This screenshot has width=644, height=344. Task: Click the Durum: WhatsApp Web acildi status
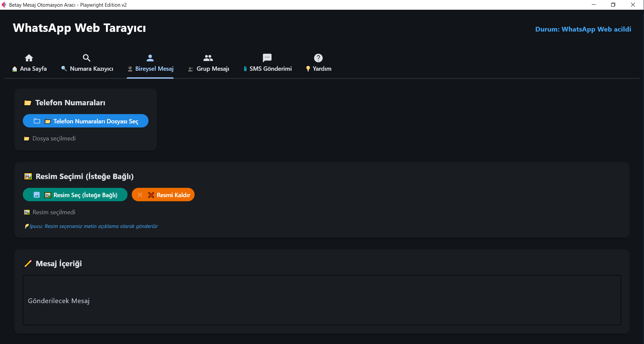583,29
